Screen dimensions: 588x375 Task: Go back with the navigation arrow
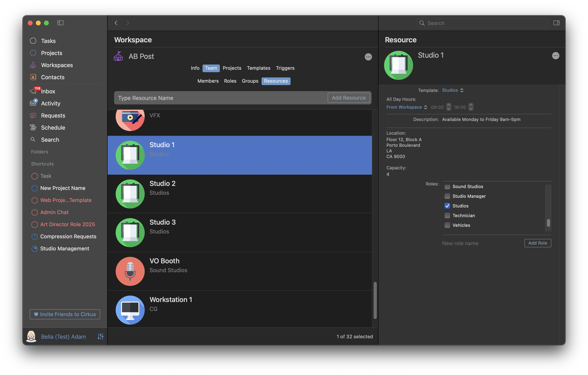click(x=116, y=23)
